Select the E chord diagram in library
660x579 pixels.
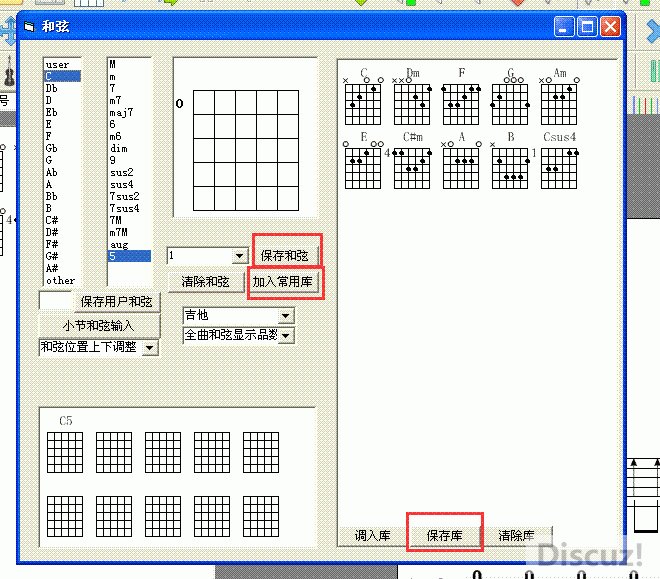tap(363, 168)
